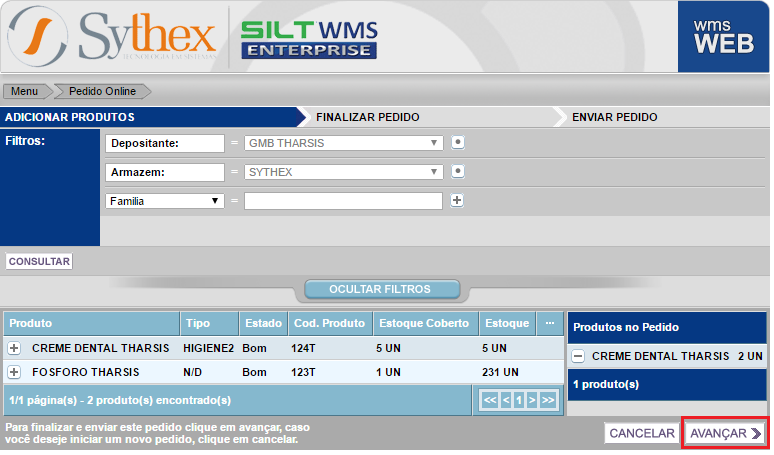
Task: Open the Familia filter type dropdown
Action: [165, 201]
